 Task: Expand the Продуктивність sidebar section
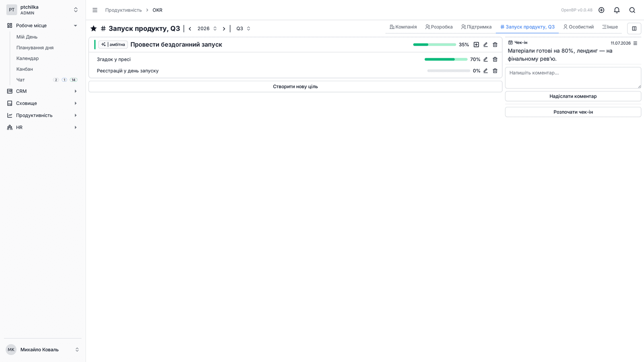(43, 115)
